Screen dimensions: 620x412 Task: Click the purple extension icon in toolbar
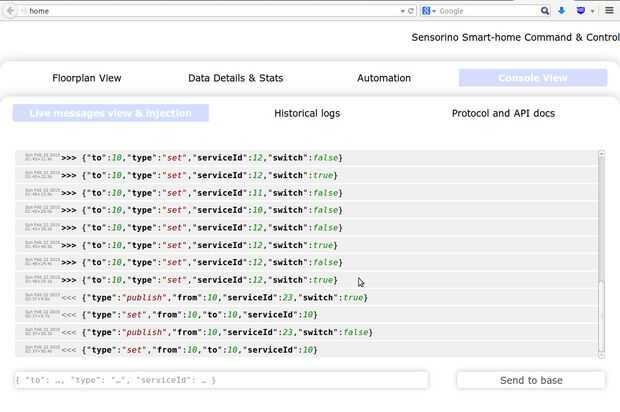(581, 11)
